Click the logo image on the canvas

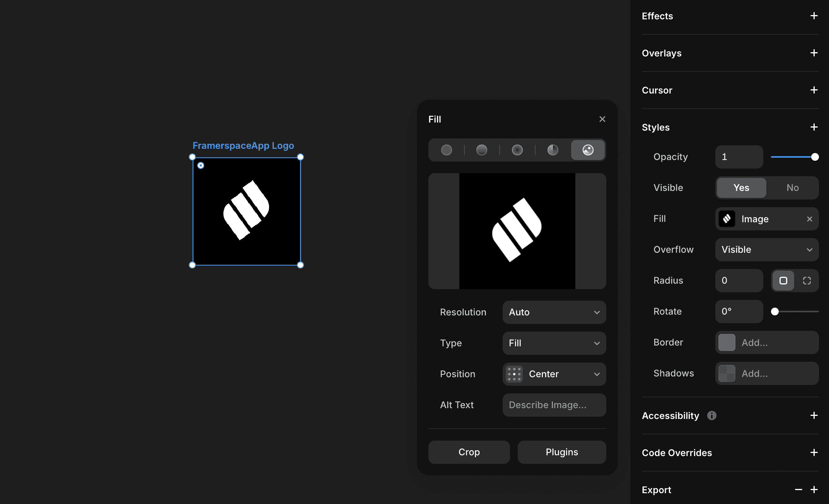coord(247,211)
